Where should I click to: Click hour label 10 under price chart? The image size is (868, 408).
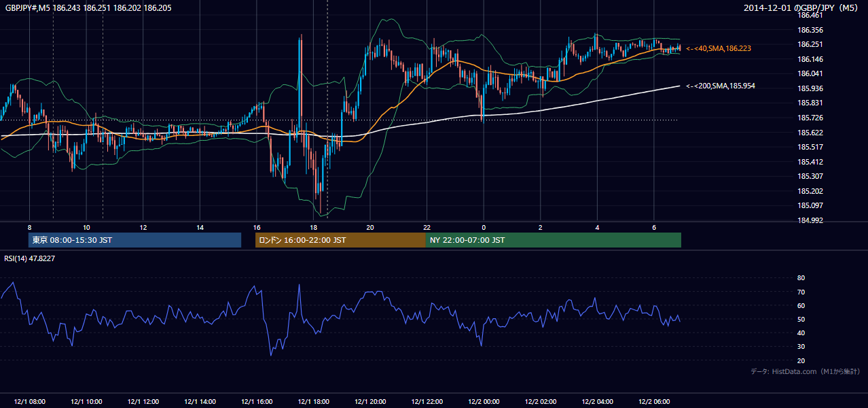(86, 227)
